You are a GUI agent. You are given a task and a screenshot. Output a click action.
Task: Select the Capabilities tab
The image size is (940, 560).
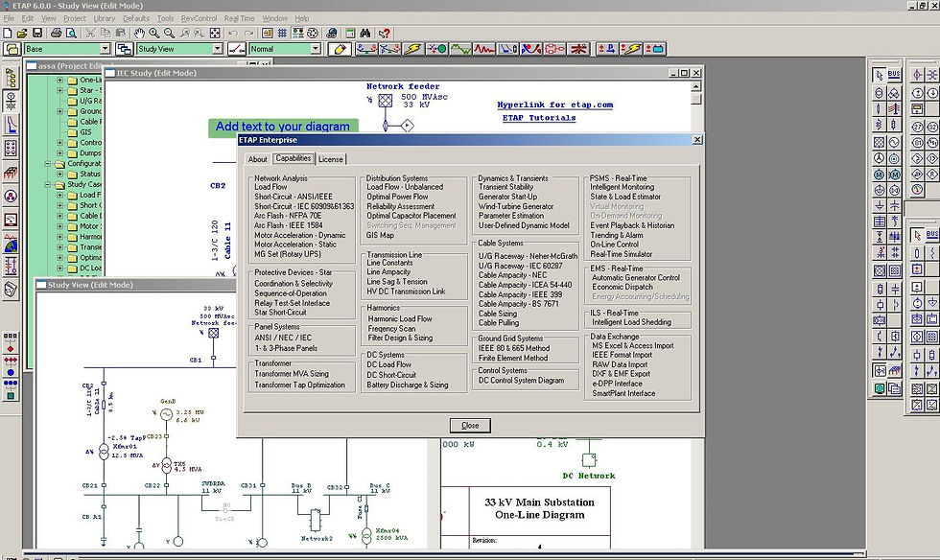click(x=294, y=158)
